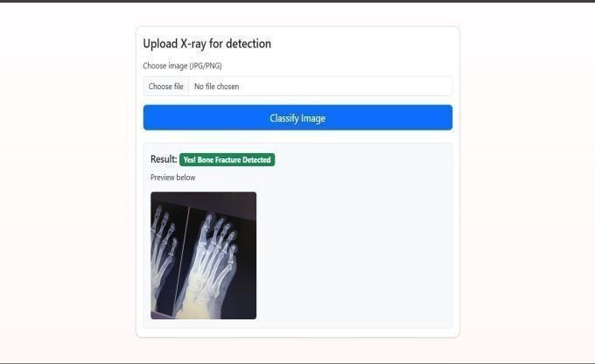Click the Choose file button
This screenshot has width=595, height=364.
[x=166, y=86]
